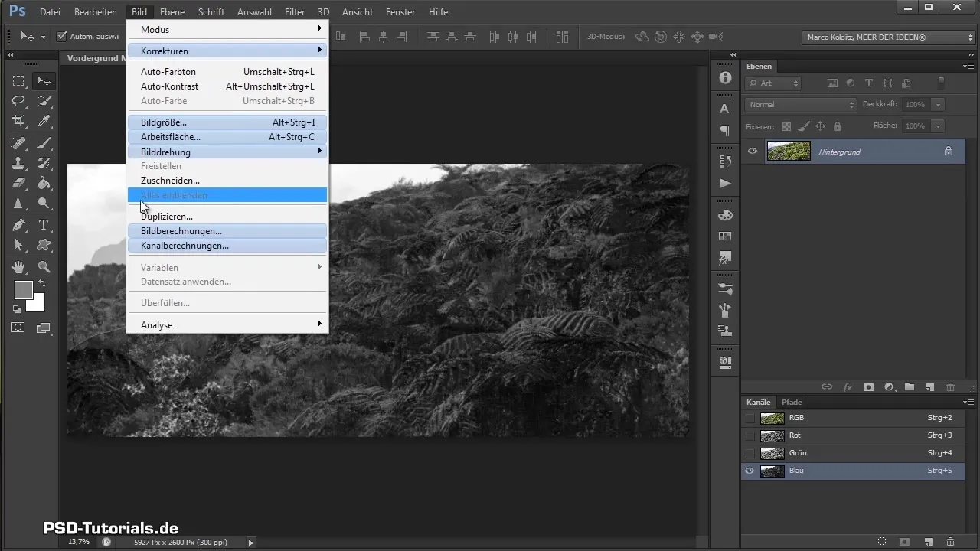
Task: Click the 3D pan move icon
Action: pos(678,36)
